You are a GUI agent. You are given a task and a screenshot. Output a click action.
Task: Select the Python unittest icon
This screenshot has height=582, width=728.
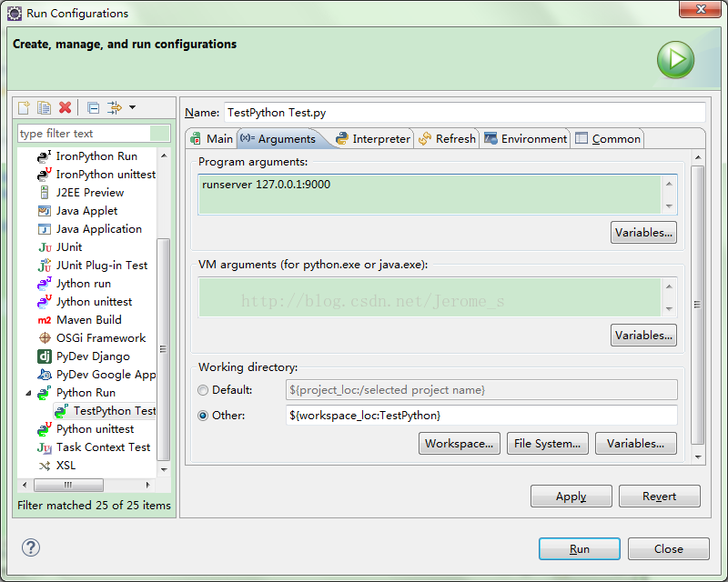44,429
